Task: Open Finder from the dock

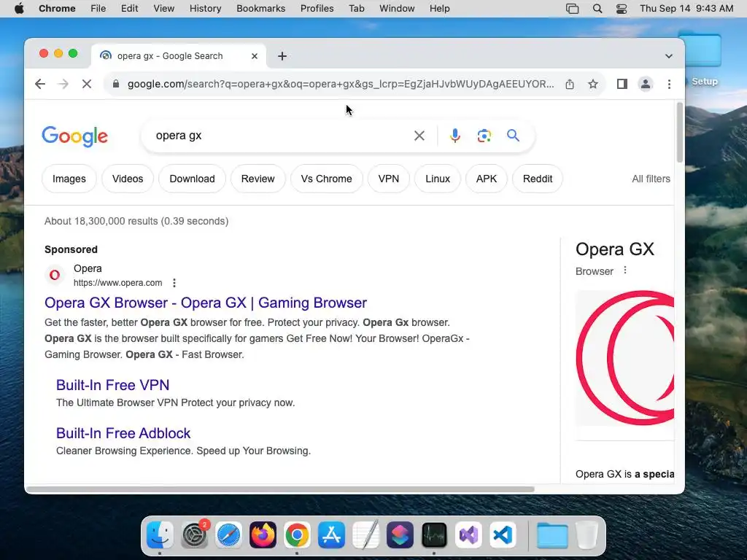Action: pyautogui.click(x=160, y=534)
